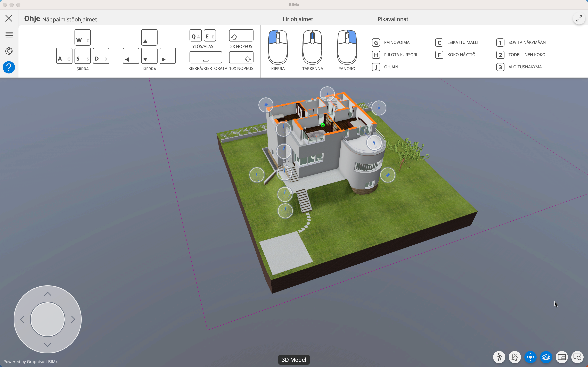Click the 3D Model label at bottom
Image resolution: width=588 pixels, height=367 pixels.
point(294,360)
